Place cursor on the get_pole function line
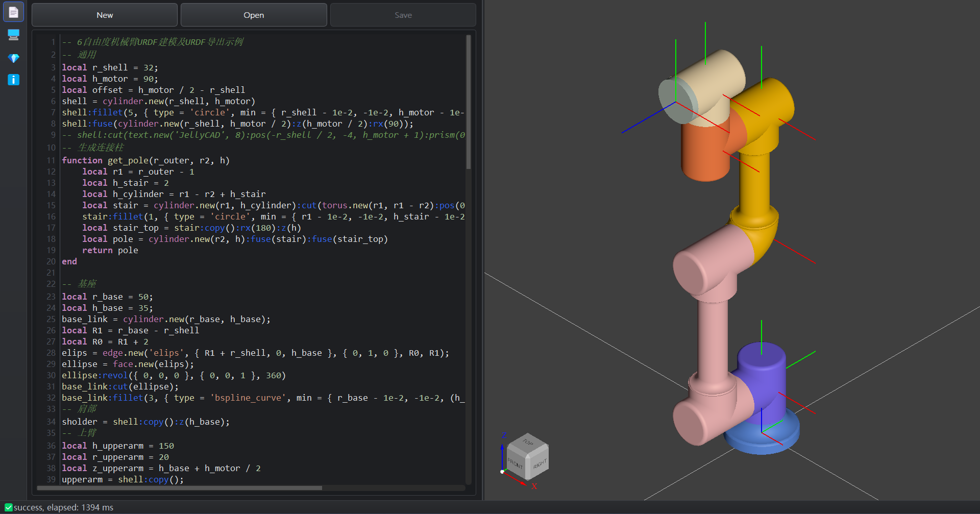 [153, 160]
